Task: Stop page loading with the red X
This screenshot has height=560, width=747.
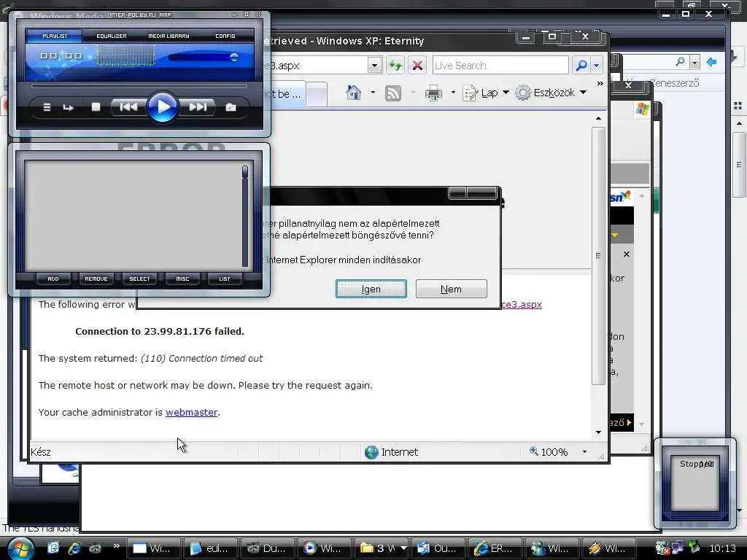Action: pyautogui.click(x=417, y=65)
